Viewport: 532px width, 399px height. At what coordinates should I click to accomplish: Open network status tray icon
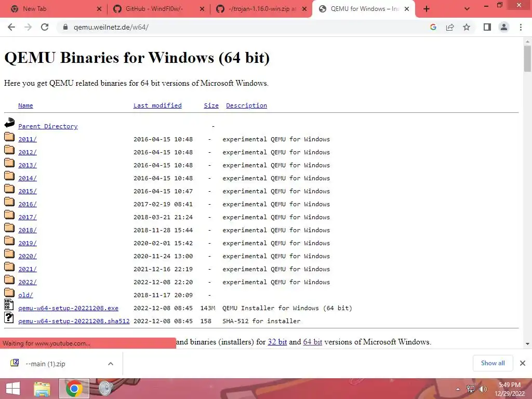pyautogui.click(x=471, y=389)
